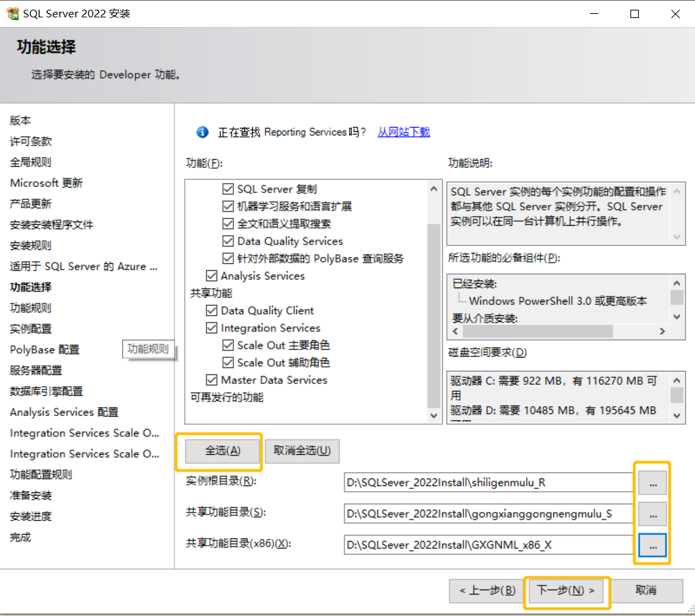Select 准备安装 step in sidebar
The width and height of the screenshot is (695, 616).
[31, 496]
